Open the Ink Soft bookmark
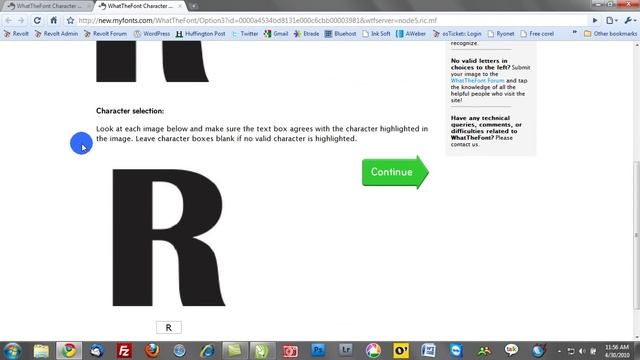The height and width of the screenshot is (360, 640). pos(376,34)
